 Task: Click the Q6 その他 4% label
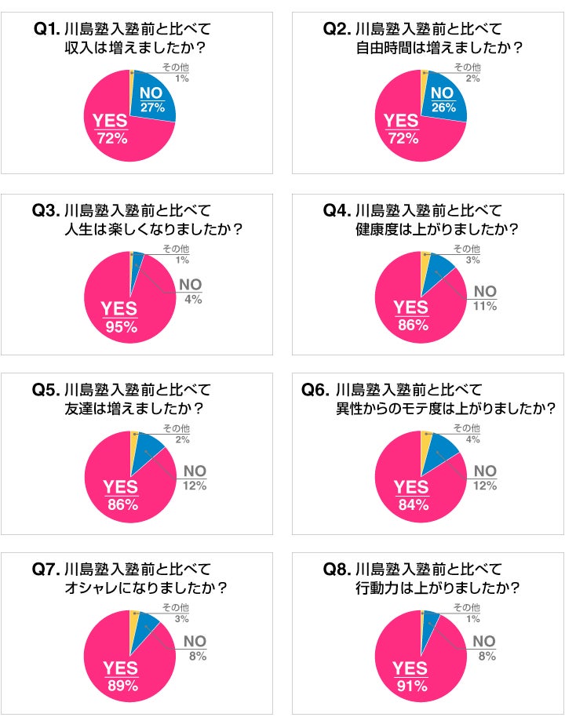tap(467, 433)
